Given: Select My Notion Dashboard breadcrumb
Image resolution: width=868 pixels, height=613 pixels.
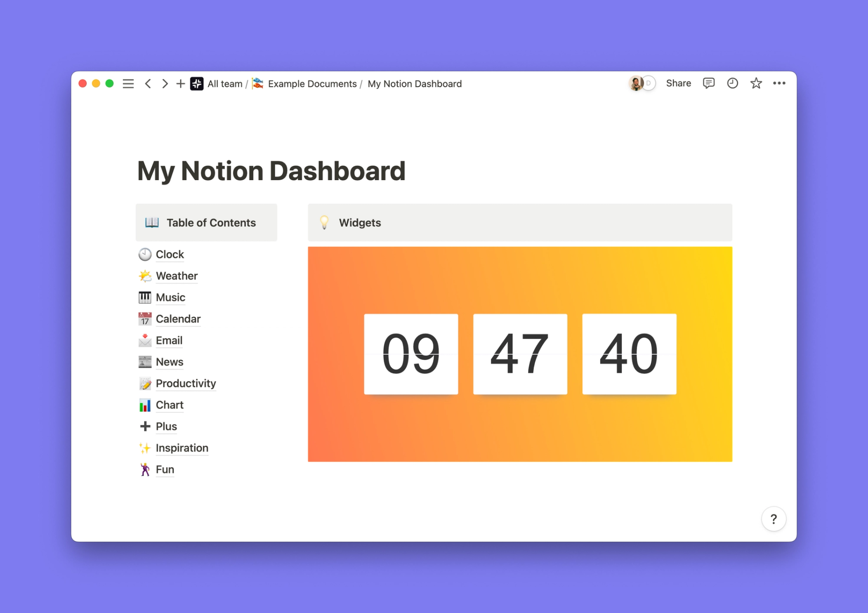Looking at the screenshot, I should click(x=415, y=84).
